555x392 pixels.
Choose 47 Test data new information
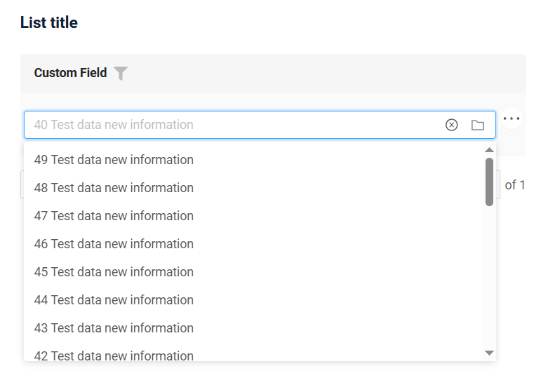[x=253, y=216]
